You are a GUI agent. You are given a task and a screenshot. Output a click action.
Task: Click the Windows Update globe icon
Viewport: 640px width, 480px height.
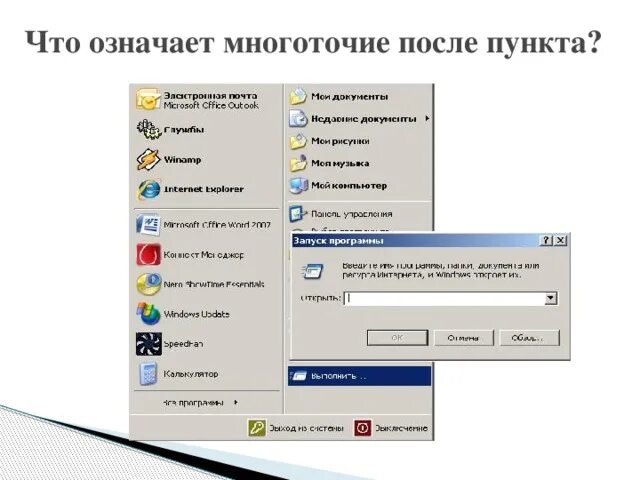[148, 314]
